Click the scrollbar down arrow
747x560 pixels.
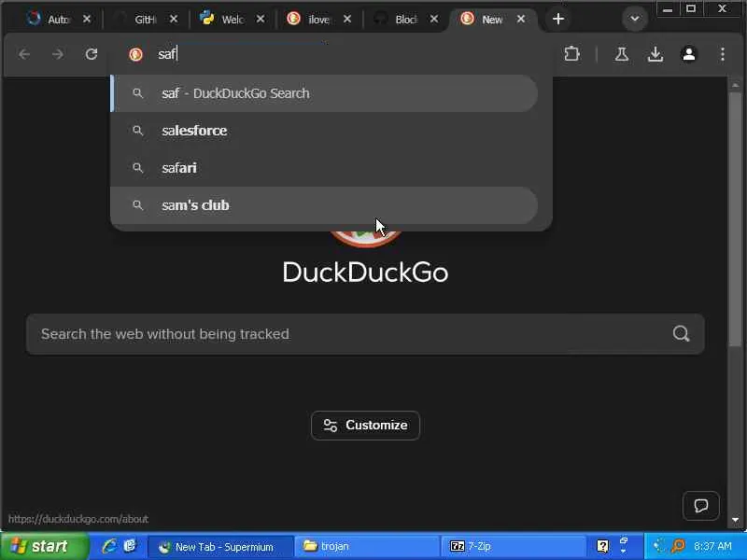pos(735,520)
